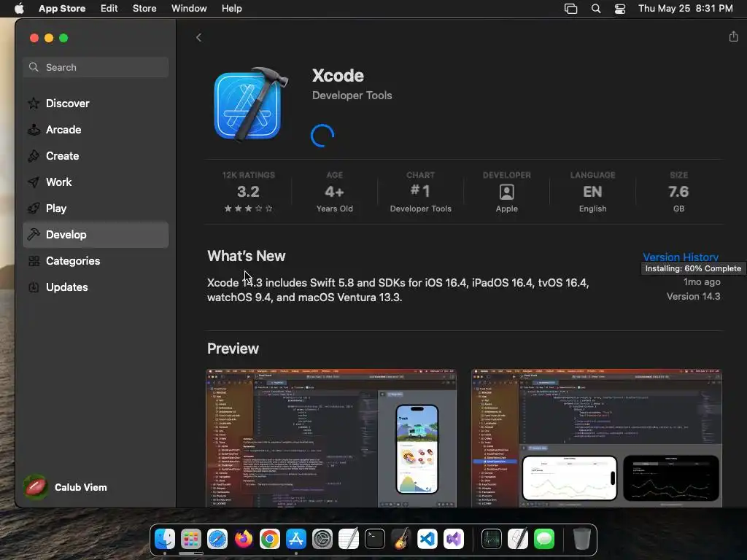747x560 pixels.
Task: Click the Updates download icon
Action: pyautogui.click(x=34, y=287)
